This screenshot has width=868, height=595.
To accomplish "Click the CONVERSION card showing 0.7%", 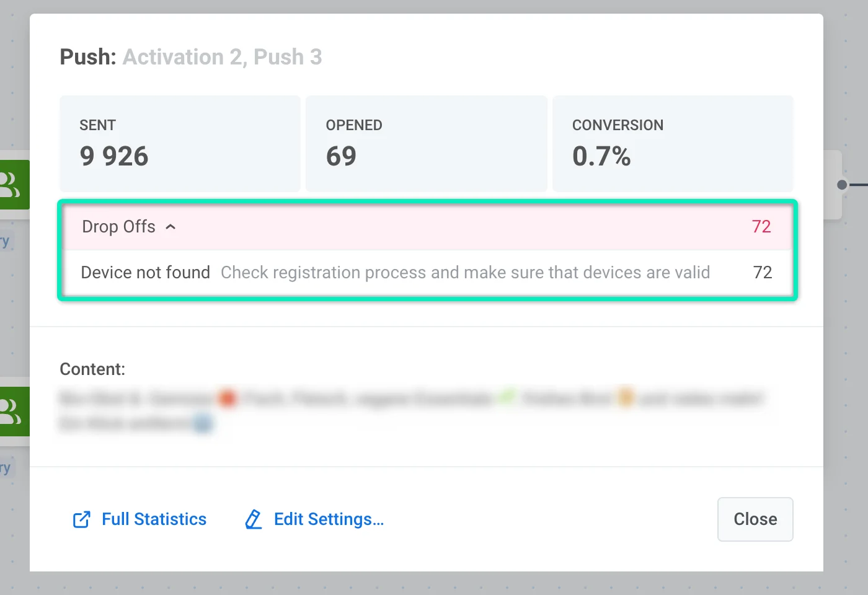I will [x=672, y=143].
